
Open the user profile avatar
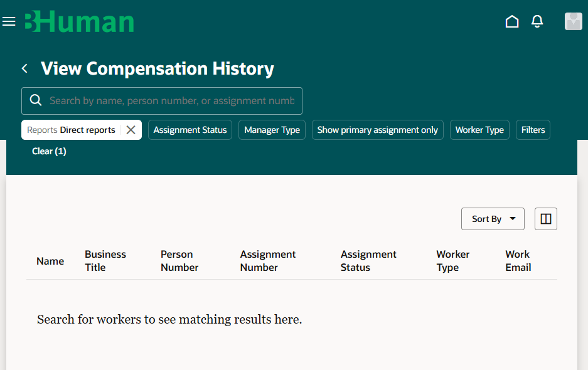[x=574, y=21]
